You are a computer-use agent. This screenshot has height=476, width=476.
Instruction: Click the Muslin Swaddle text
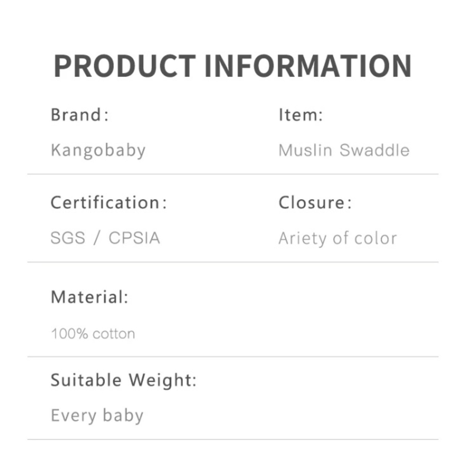click(x=344, y=150)
